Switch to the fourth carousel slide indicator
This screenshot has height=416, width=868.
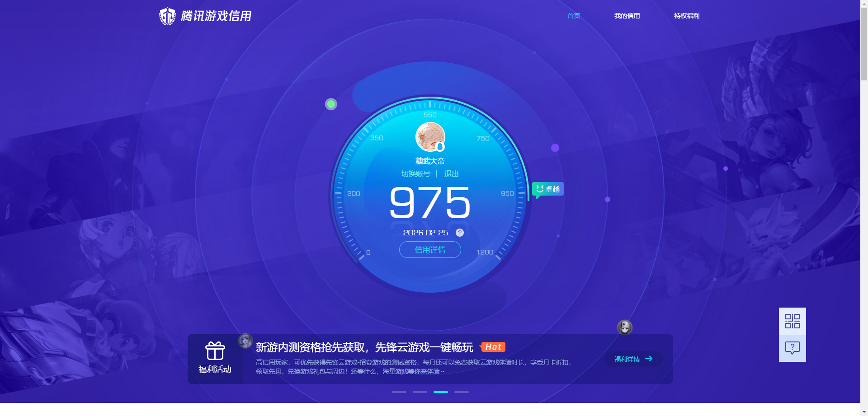[462, 392]
